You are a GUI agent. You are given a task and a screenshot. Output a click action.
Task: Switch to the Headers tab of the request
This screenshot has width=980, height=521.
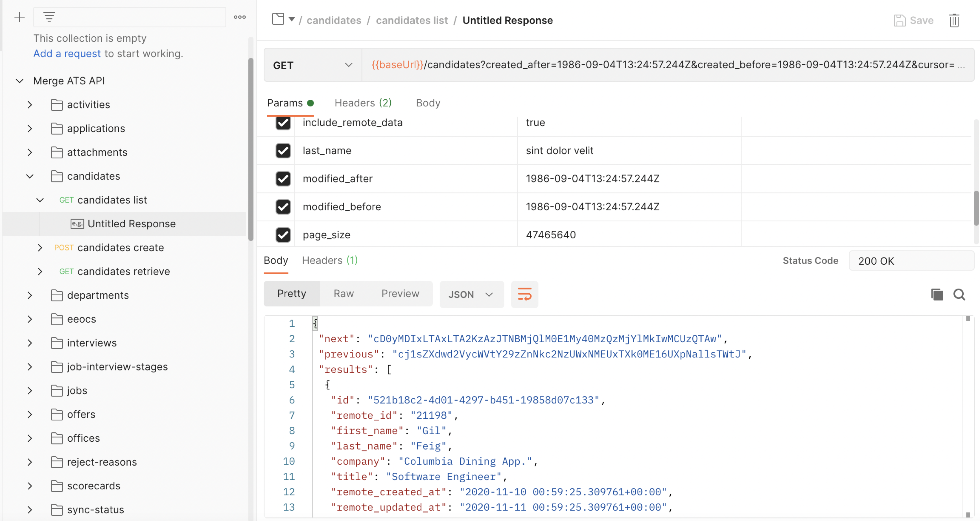[x=362, y=103]
